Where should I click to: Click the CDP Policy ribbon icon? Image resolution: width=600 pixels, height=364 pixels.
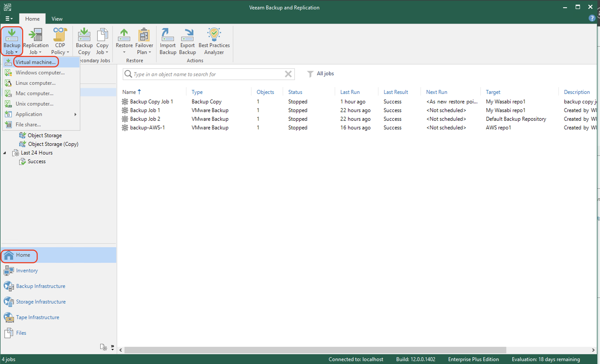tap(60, 35)
